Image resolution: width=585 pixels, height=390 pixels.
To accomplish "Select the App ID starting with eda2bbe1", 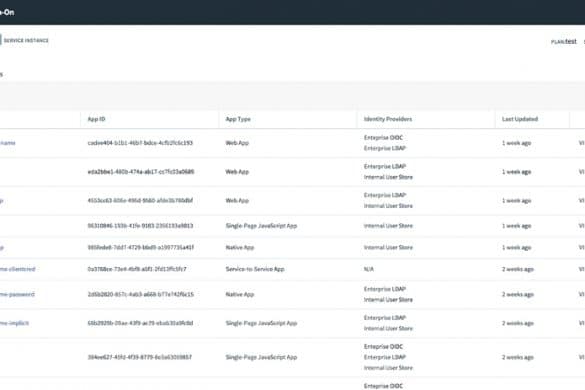I will [141, 172].
